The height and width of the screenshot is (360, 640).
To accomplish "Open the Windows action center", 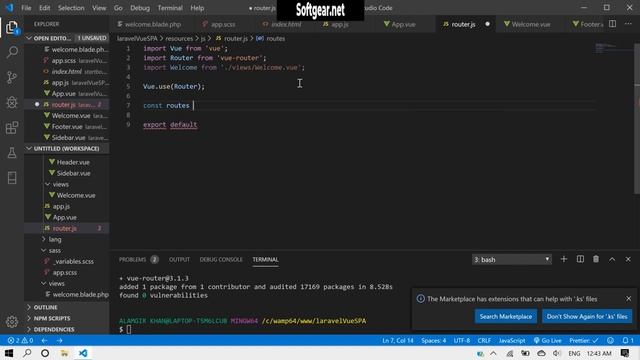I will tap(624, 353).
